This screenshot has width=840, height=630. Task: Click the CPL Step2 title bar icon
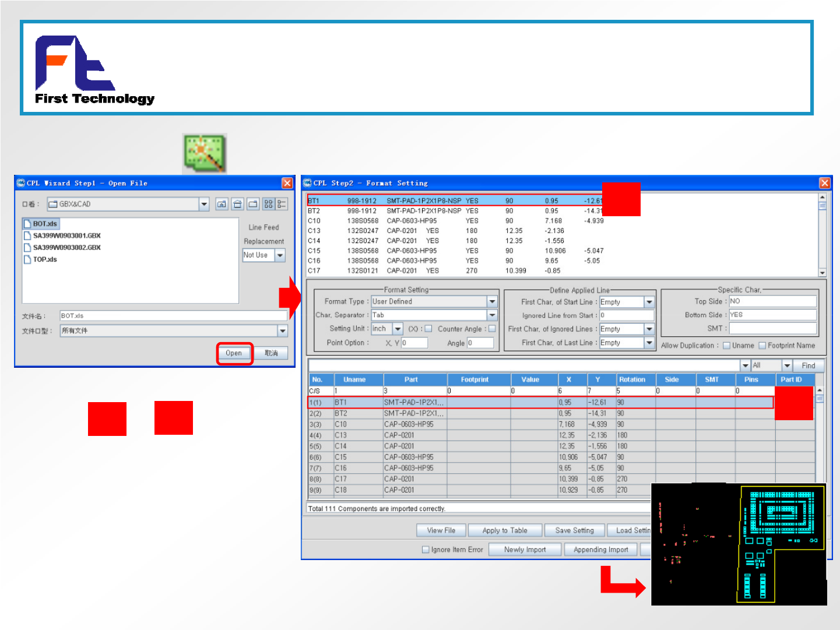pyautogui.click(x=307, y=183)
